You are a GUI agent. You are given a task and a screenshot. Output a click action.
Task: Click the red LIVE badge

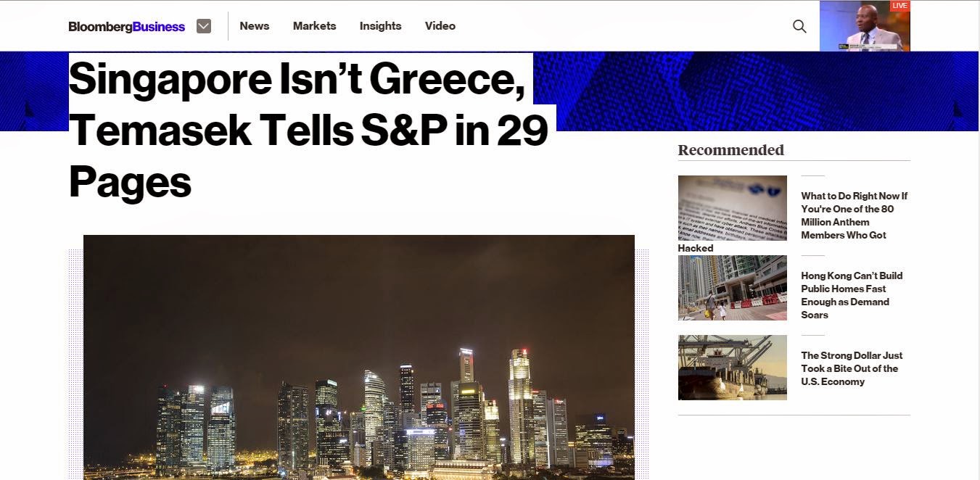[899, 6]
